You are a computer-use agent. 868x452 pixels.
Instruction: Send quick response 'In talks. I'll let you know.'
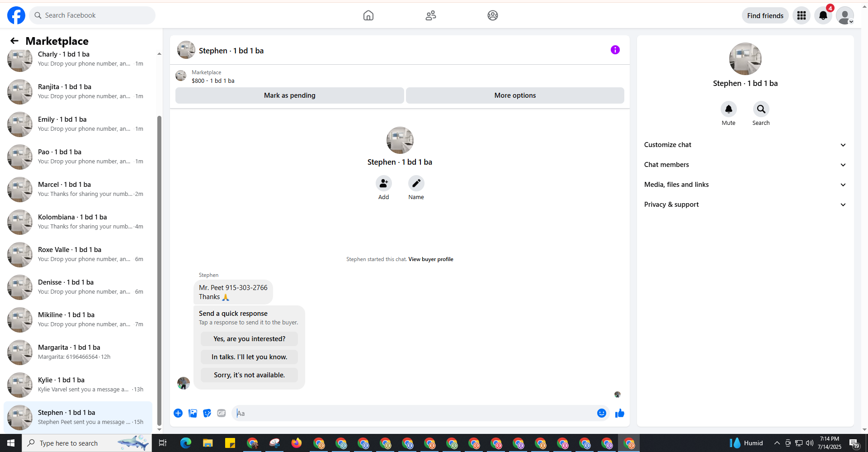coord(250,357)
